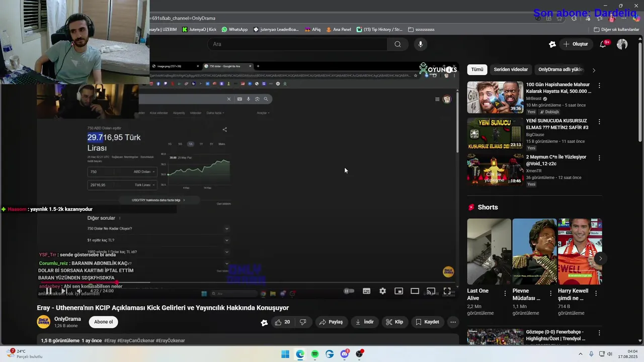This screenshot has height=362, width=644.
Task: Start voice search with microphone
Action: pyautogui.click(x=421, y=44)
